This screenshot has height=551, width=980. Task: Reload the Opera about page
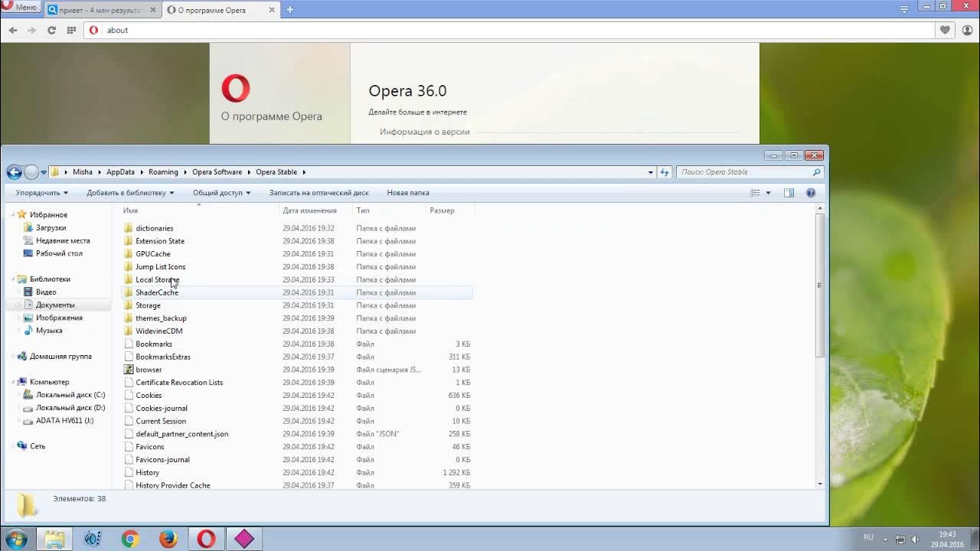51,30
